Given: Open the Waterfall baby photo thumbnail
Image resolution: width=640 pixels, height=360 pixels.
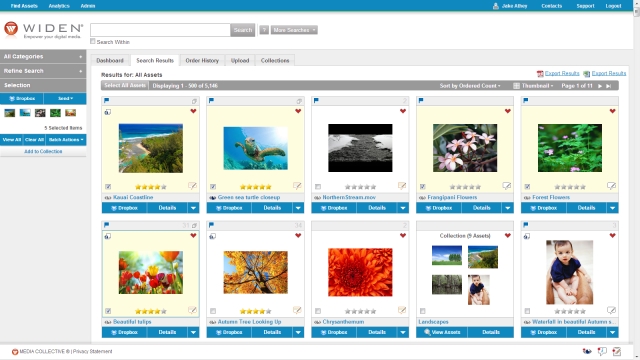Looking at the screenshot, I should (x=569, y=272).
